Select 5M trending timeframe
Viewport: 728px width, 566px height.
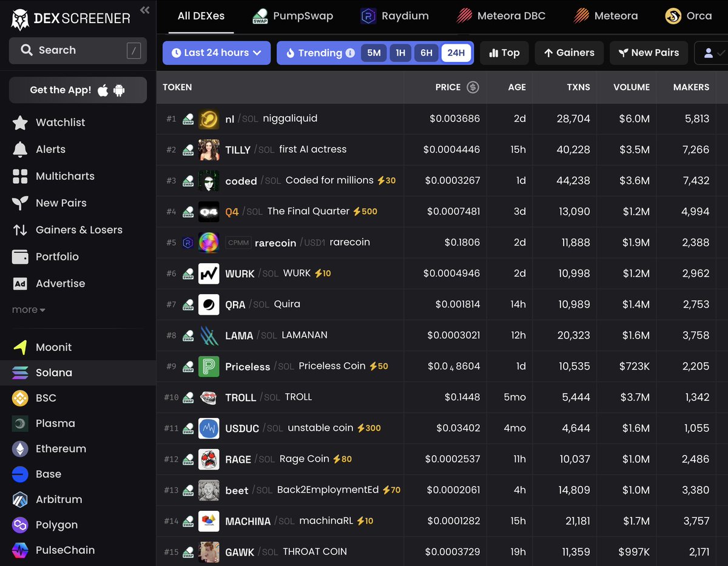click(x=374, y=53)
